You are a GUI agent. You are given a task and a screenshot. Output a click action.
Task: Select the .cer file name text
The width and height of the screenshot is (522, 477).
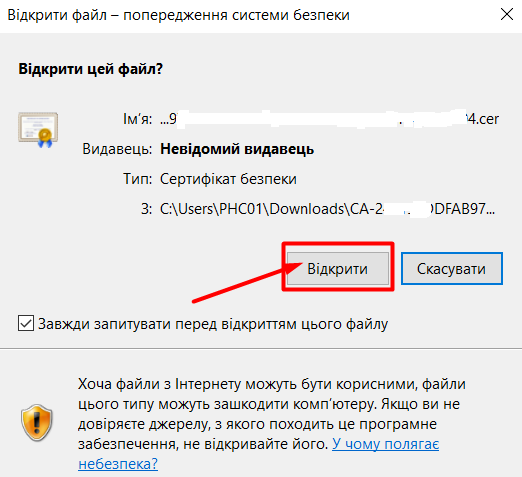tap(330, 119)
